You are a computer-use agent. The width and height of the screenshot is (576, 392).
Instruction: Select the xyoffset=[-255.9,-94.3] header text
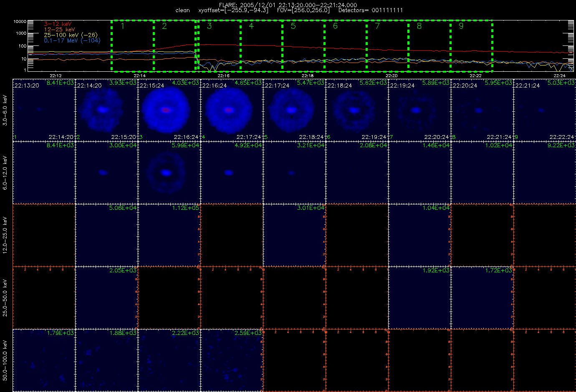(233, 10)
